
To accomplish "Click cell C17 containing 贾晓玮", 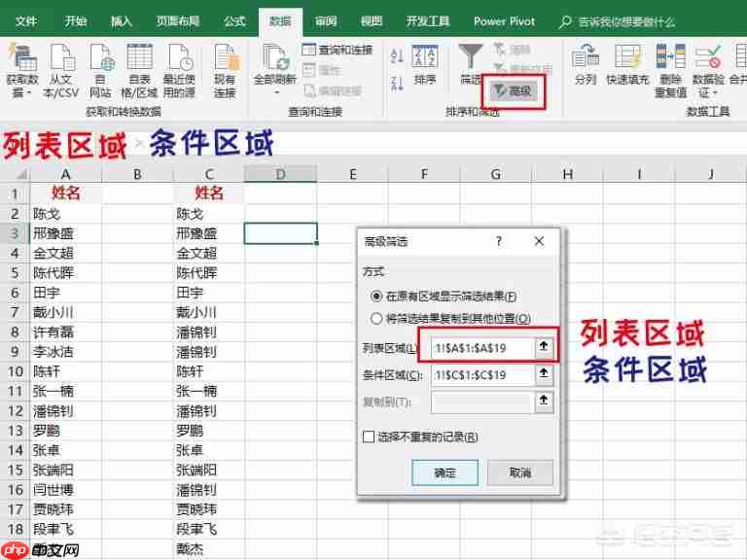I will pyautogui.click(x=209, y=509).
